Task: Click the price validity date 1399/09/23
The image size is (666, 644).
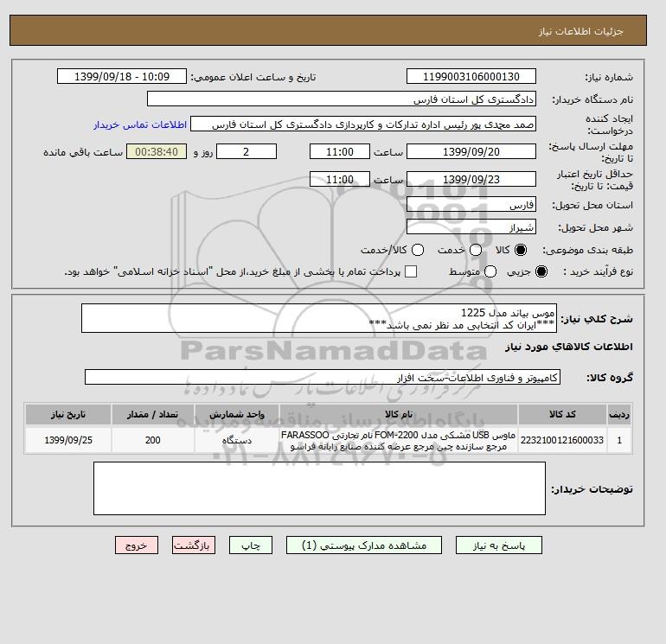Action: pos(471,179)
